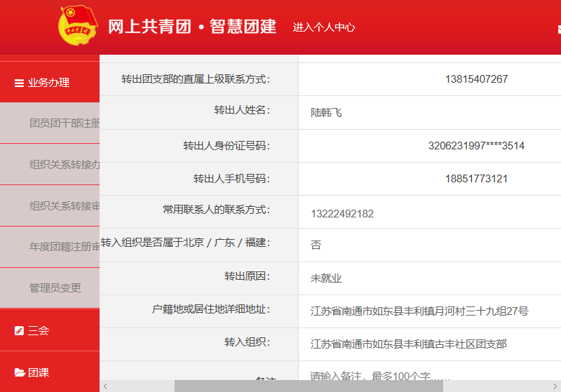The image size is (561, 392).
Task: Click the hamburger icon beside 业务办理
Action: pyautogui.click(x=19, y=83)
